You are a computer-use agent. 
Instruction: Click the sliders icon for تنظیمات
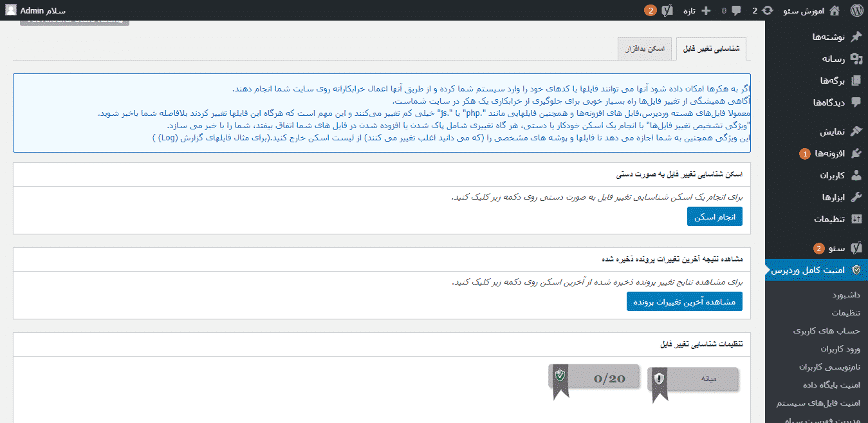point(856,219)
